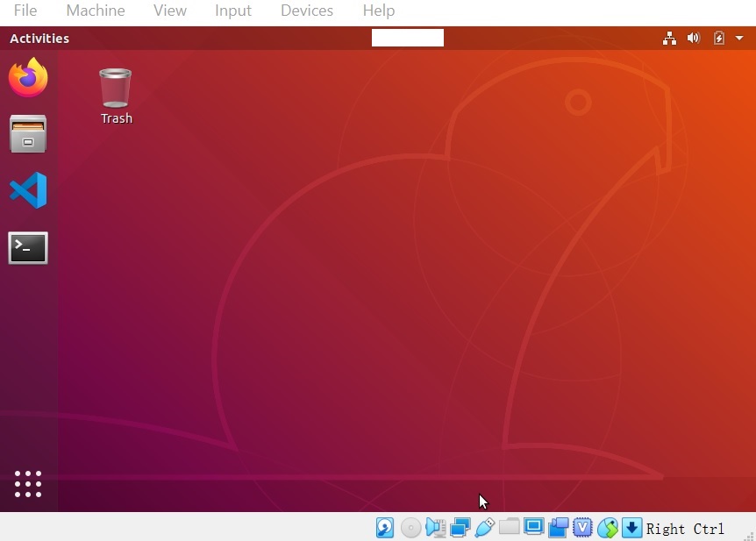
Task: Open the Files manager from the dock
Action: click(x=28, y=133)
